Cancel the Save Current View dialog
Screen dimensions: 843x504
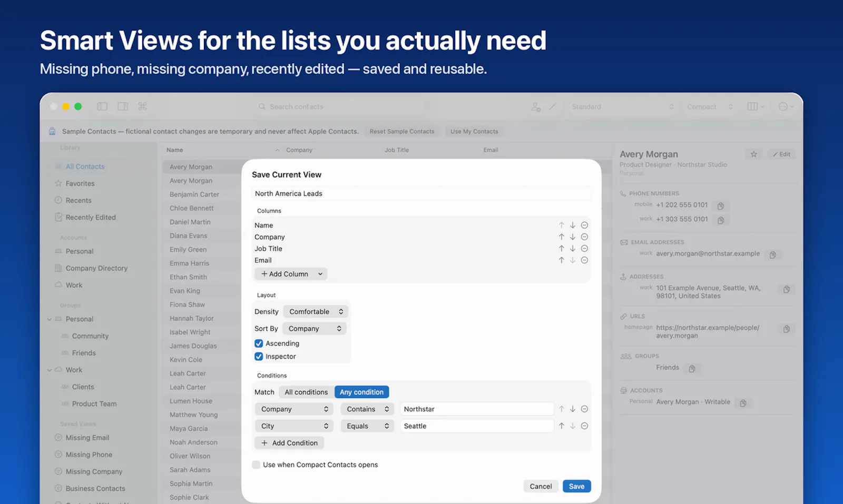point(541,486)
